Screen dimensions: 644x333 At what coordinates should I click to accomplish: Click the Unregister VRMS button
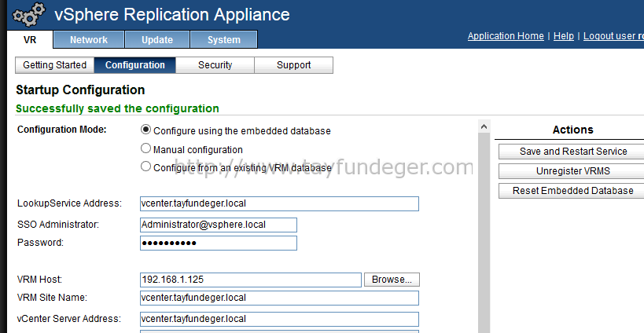pyautogui.click(x=573, y=171)
